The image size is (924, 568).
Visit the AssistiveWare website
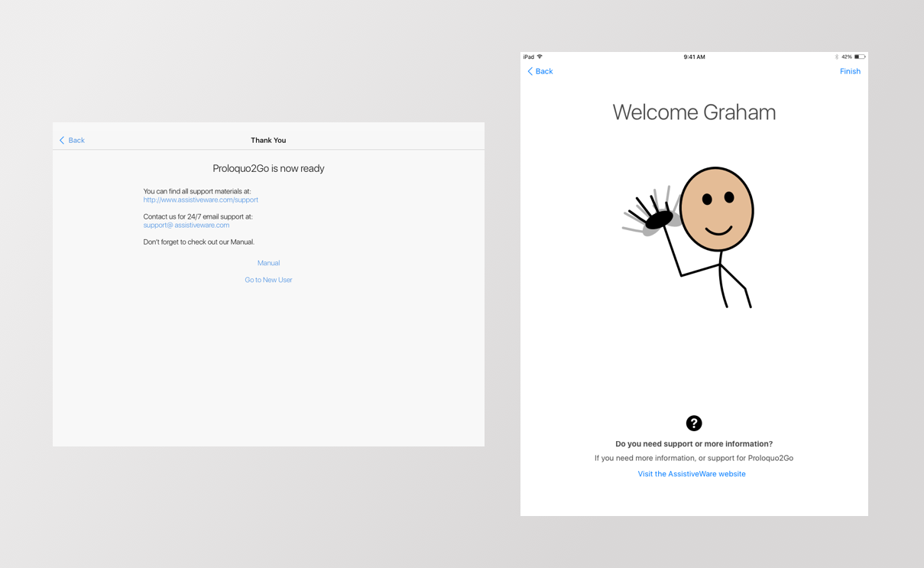[x=692, y=473]
